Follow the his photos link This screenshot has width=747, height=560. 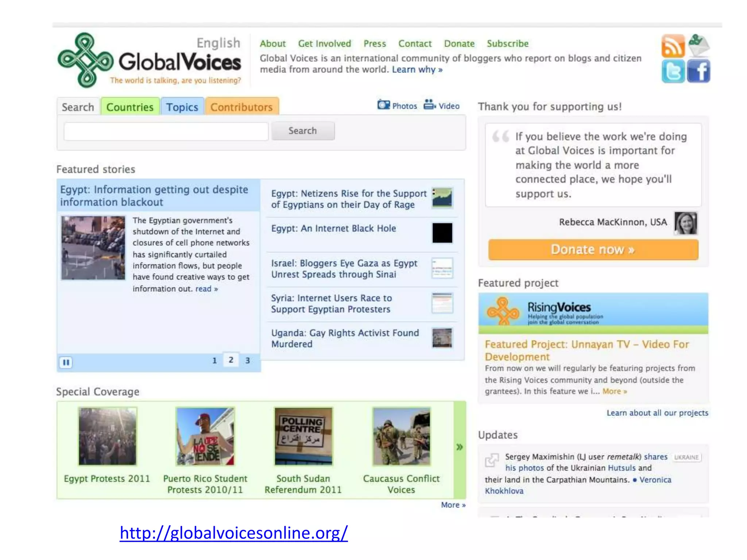[525, 468]
